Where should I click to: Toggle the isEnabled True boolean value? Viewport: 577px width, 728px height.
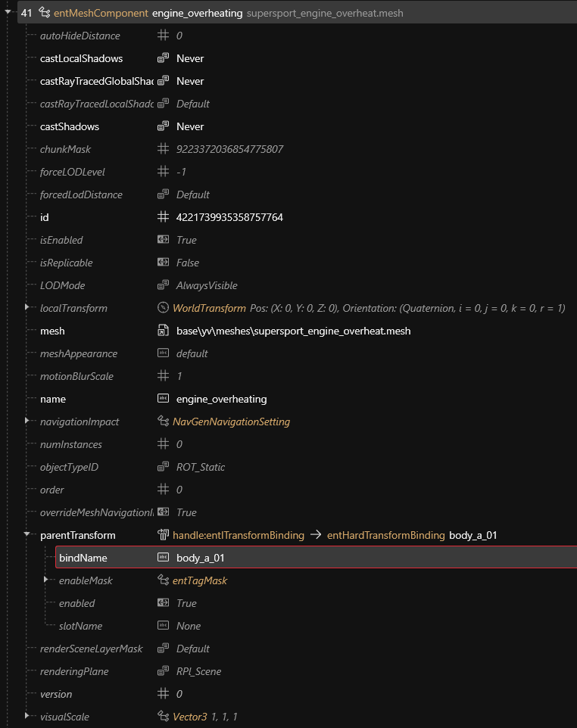tap(186, 240)
